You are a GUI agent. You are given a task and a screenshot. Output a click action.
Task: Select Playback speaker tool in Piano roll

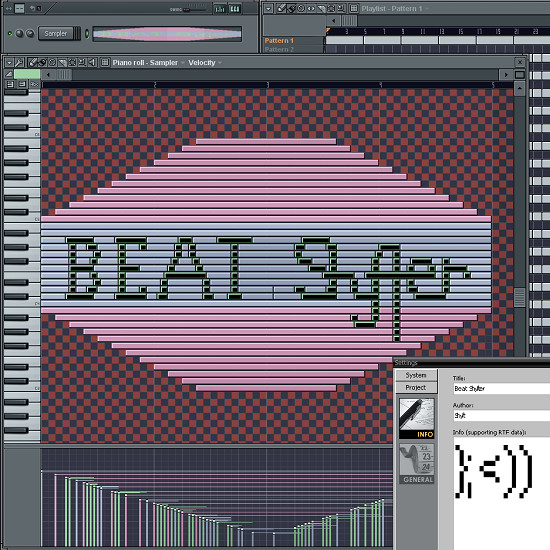pyautogui.click(x=92, y=63)
